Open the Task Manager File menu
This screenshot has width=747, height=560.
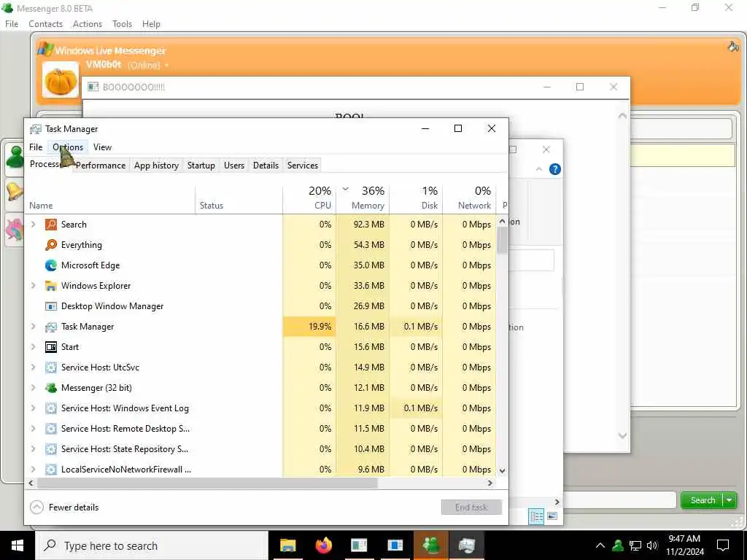[36, 147]
